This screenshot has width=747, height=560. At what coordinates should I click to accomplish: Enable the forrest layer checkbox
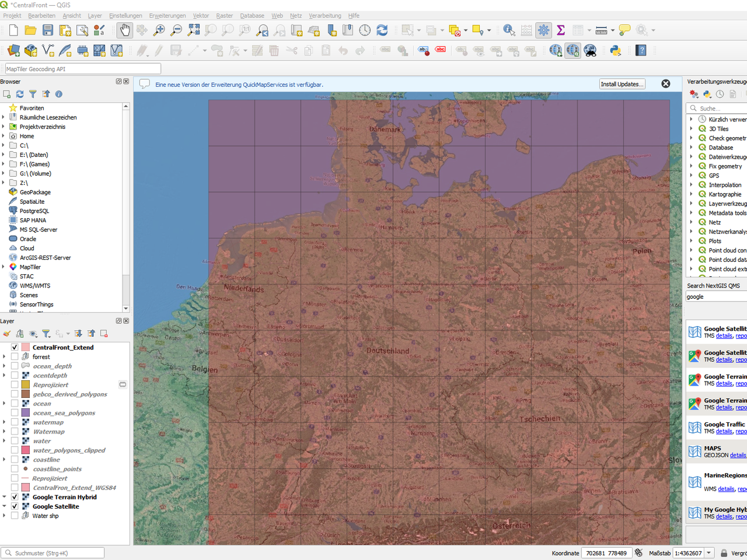[x=15, y=357]
